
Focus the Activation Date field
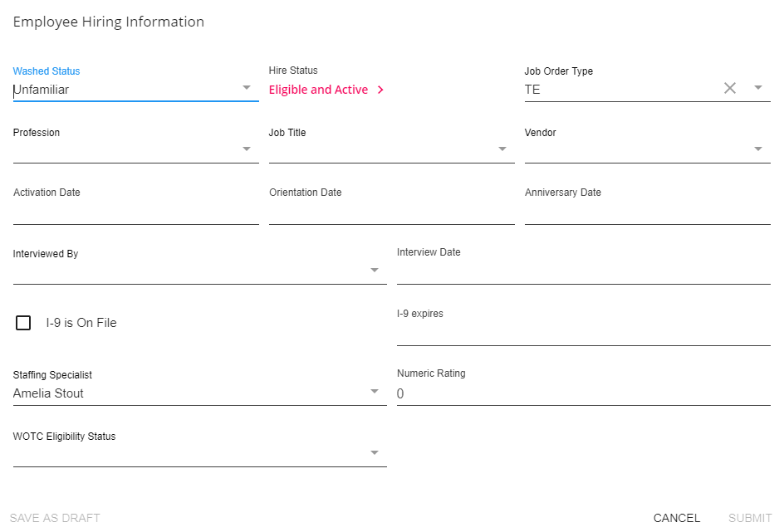click(x=135, y=211)
